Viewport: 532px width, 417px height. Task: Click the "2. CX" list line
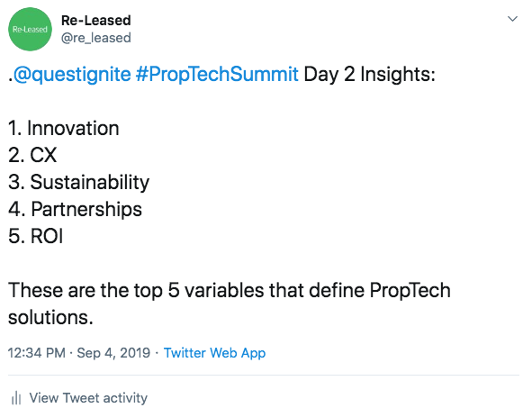(x=32, y=155)
